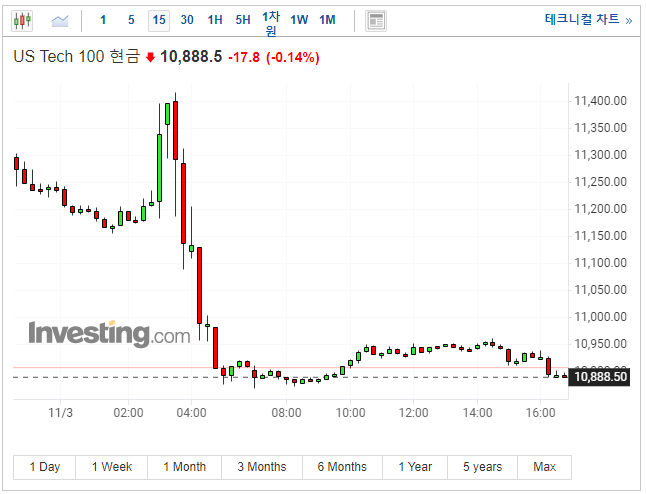Select the 1 Year range tab
646x494 pixels.
coord(415,467)
